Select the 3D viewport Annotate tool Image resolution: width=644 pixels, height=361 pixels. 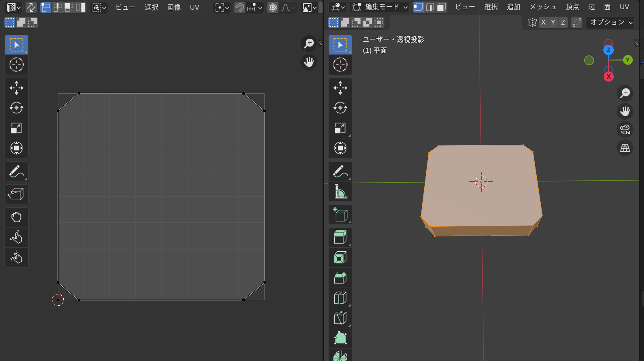(x=340, y=171)
